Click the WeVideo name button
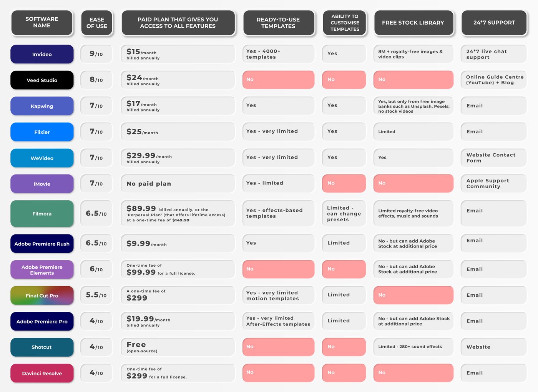 42,158
